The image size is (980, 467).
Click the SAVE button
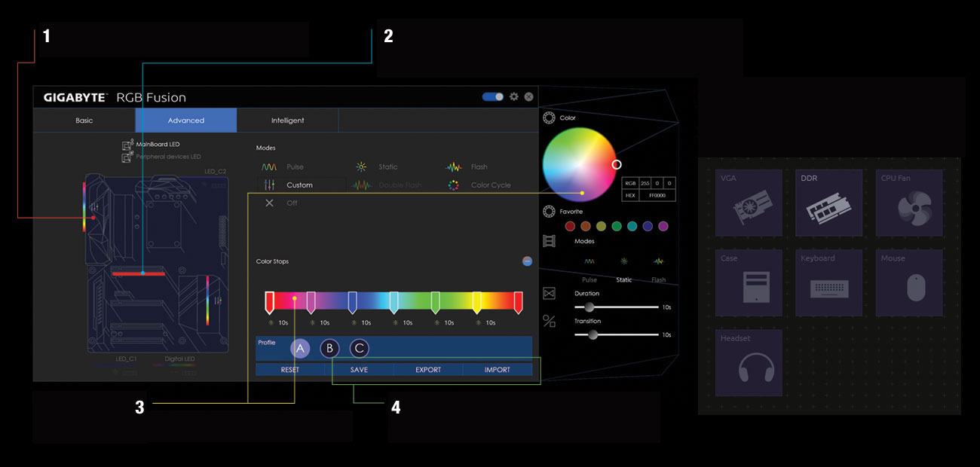point(360,370)
